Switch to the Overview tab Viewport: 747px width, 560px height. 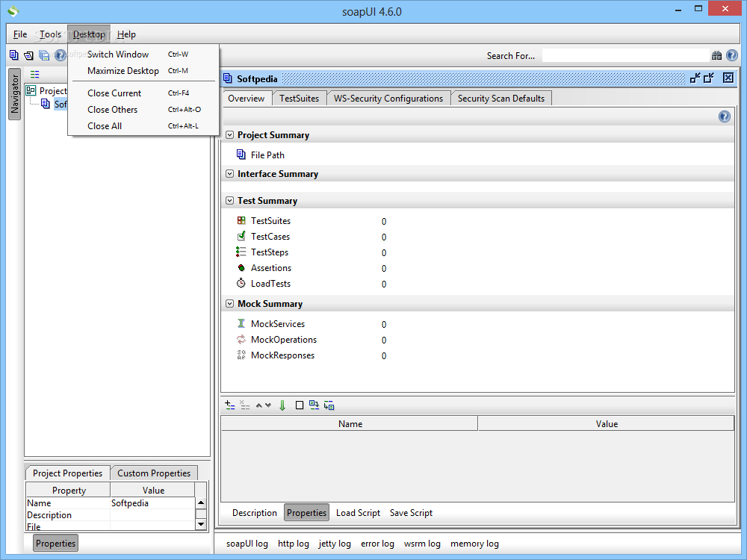[246, 98]
